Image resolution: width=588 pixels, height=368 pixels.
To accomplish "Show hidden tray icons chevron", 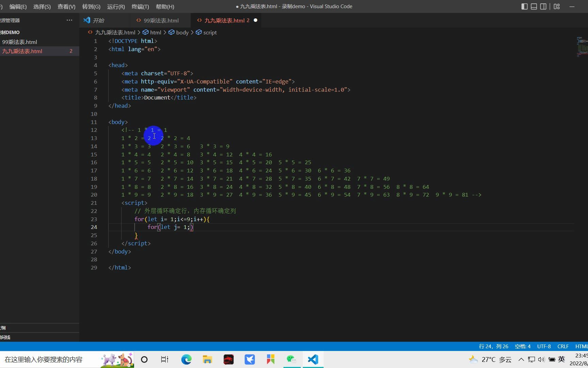I will tap(521, 359).
